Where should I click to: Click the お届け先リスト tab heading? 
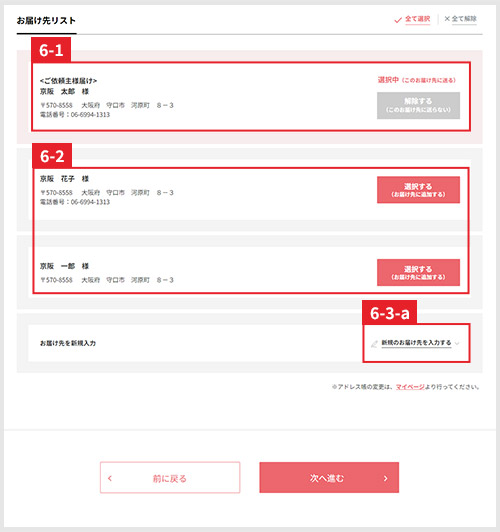click(x=46, y=21)
